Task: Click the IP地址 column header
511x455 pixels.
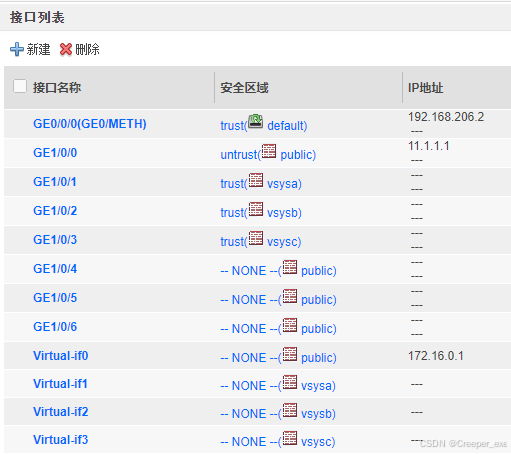Action: click(x=426, y=88)
